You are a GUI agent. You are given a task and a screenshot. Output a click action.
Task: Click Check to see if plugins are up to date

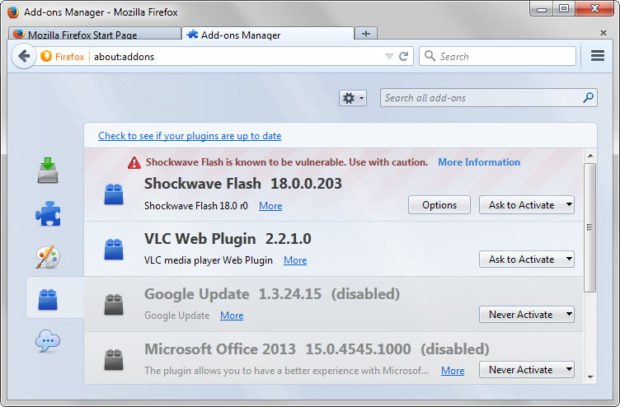[189, 135]
